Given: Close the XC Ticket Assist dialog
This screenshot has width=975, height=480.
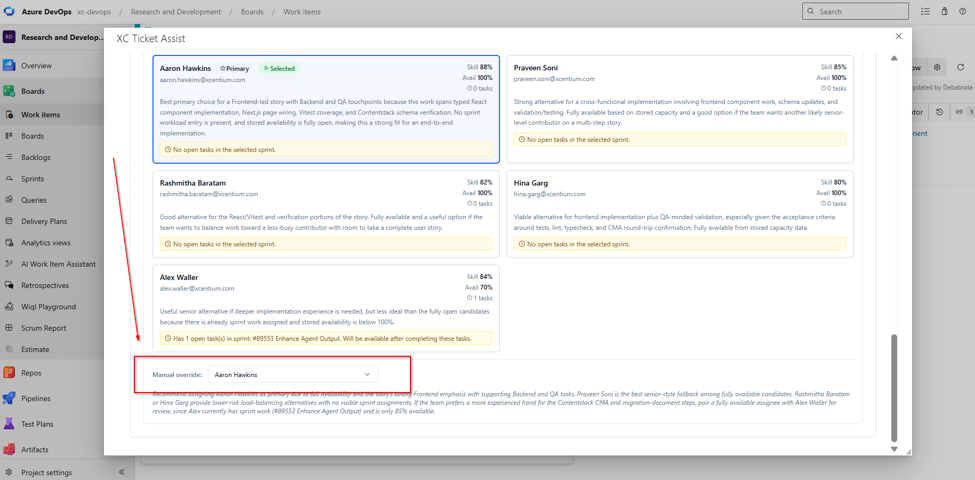Looking at the screenshot, I should click(899, 37).
